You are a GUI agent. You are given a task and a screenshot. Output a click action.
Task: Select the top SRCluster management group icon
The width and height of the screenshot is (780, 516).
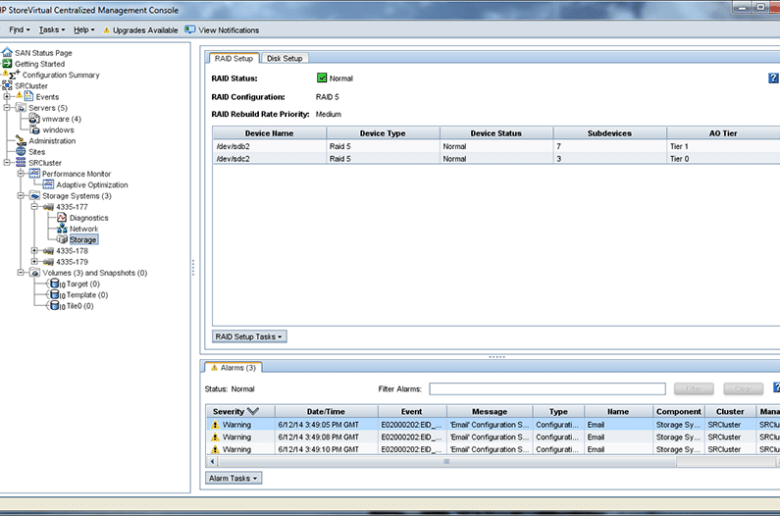pyautogui.click(x=7, y=86)
